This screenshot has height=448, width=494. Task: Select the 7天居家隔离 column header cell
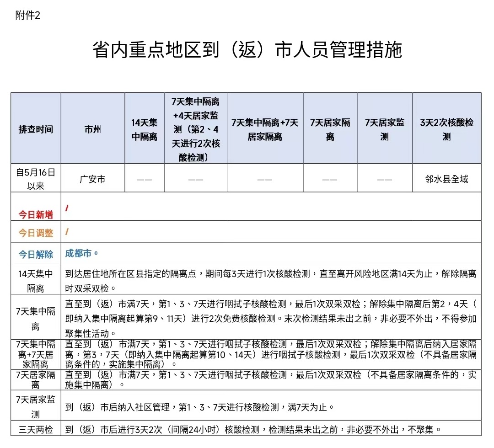[x=330, y=129]
